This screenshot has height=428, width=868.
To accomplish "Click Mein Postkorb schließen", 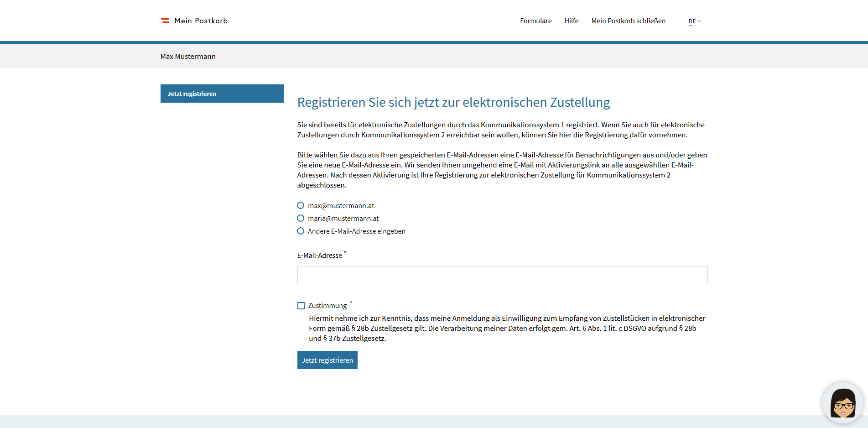I will (x=629, y=21).
